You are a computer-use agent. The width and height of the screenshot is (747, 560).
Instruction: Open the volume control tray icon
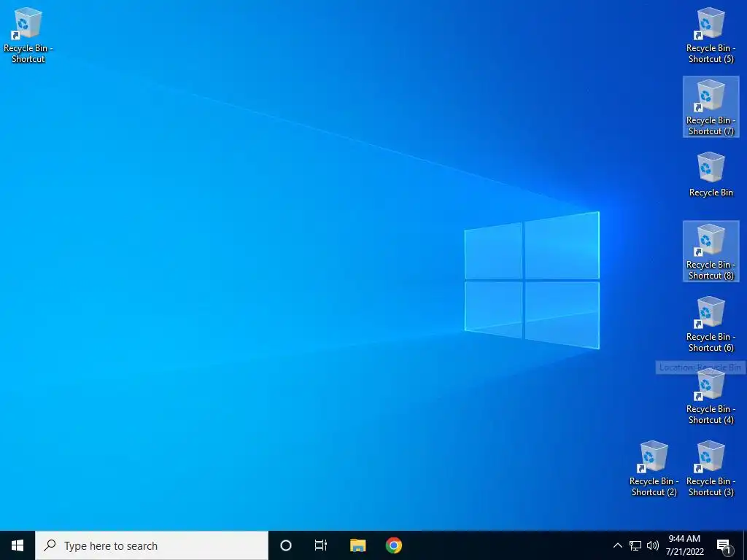tap(653, 545)
